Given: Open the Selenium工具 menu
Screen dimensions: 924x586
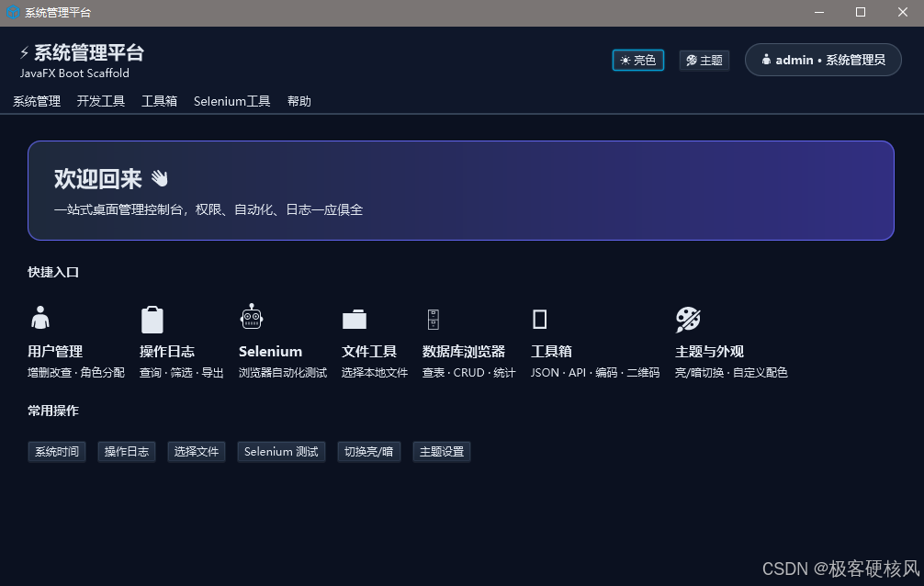Looking at the screenshot, I should (231, 101).
